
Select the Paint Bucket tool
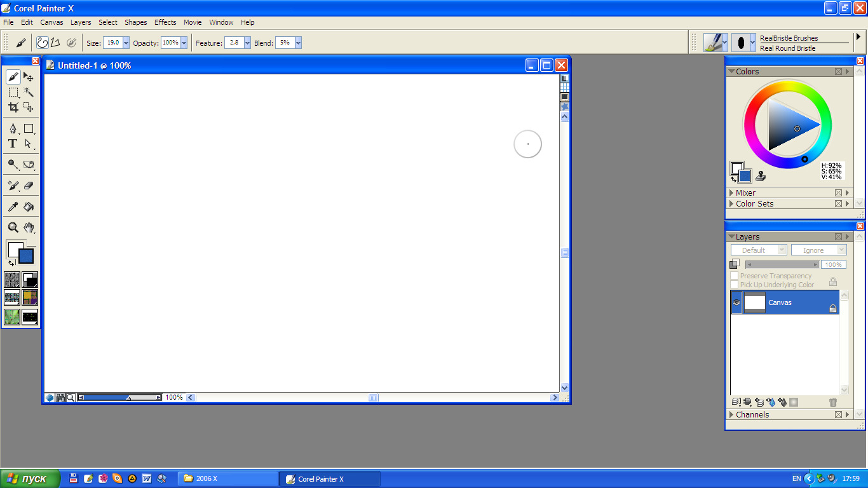[x=29, y=207]
